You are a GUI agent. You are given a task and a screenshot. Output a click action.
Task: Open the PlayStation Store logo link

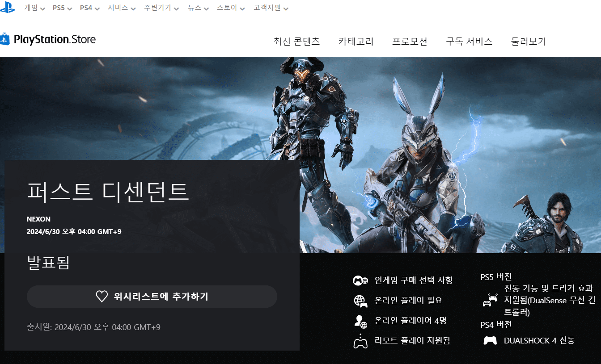(x=48, y=39)
